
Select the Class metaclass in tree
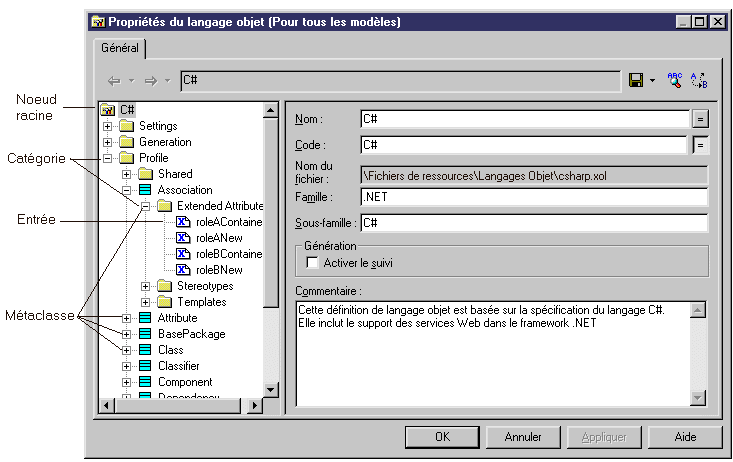click(170, 350)
